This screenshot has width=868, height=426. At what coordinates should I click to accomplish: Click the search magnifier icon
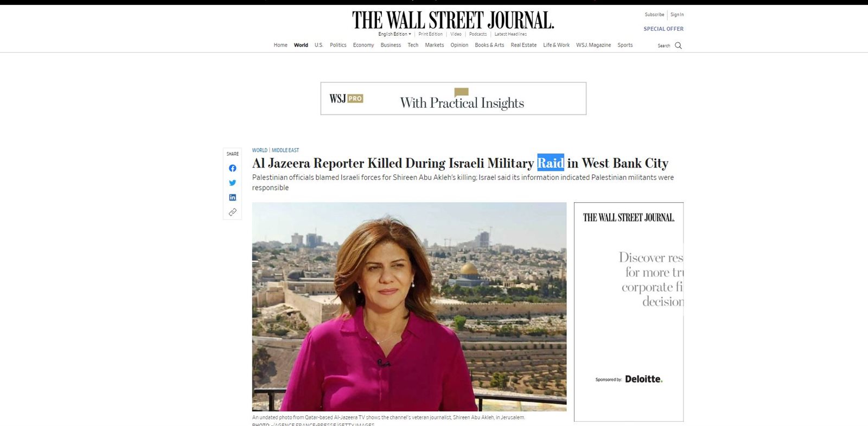click(x=678, y=46)
